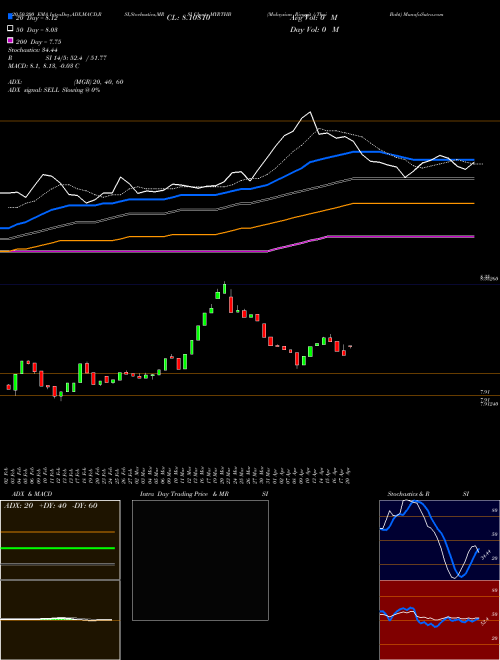500x660 pixels.
Task: Click the 'ADX: 20 +DY: 40 -DY: 60' header
Action: (51, 506)
